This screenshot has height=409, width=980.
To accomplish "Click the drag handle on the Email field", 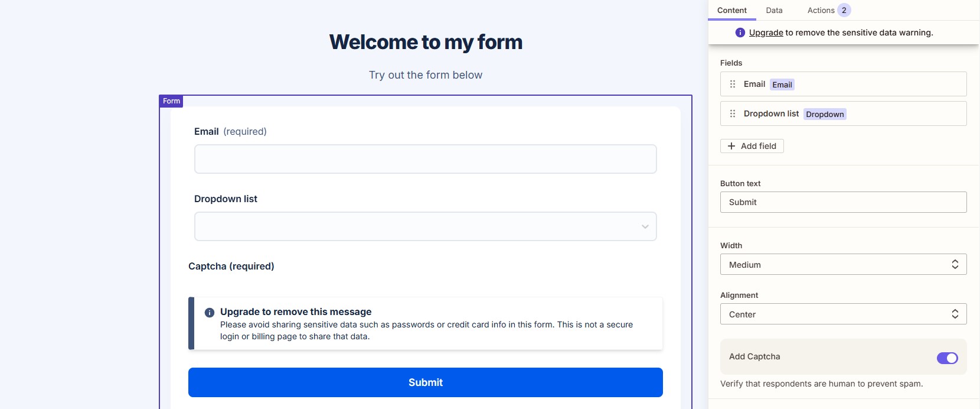I will click(732, 84).
